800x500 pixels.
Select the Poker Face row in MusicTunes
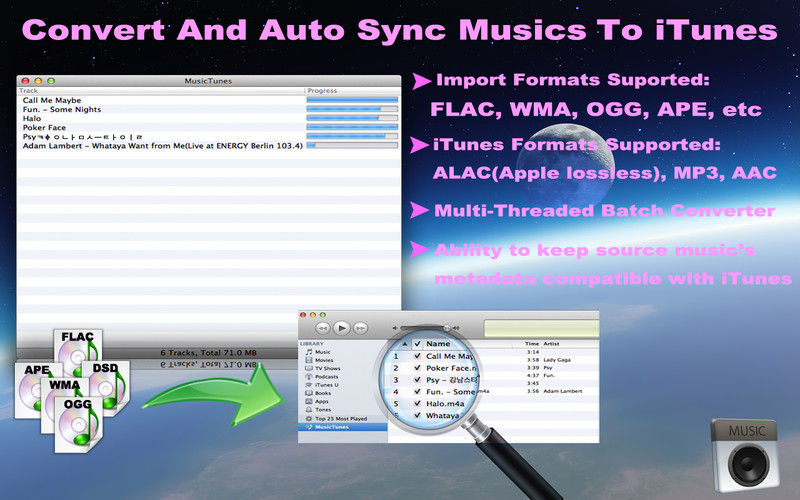coord(209,128)
